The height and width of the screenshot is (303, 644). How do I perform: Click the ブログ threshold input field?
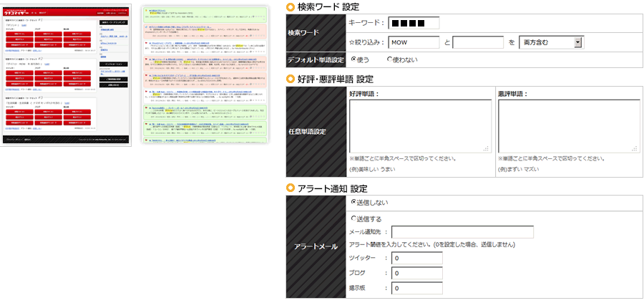[x=416, y=273]
